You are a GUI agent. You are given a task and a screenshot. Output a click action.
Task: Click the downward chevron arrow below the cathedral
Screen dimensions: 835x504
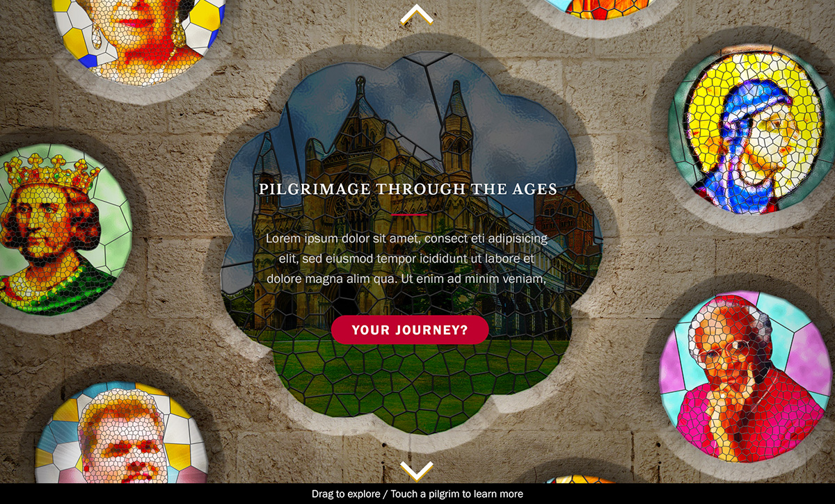[x=417, y=471]
